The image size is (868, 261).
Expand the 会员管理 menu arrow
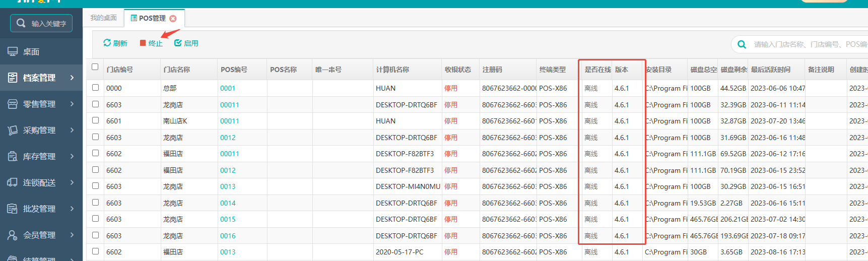(x=72, y=235)
